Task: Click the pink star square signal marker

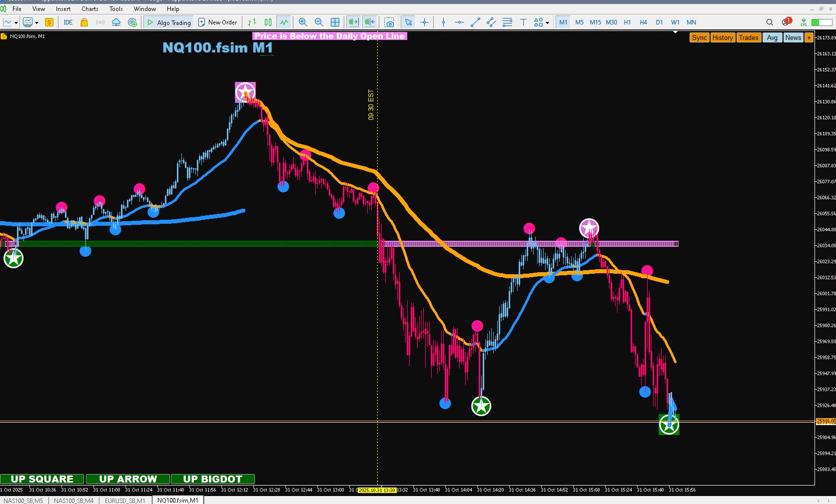Action: point(245,92)
